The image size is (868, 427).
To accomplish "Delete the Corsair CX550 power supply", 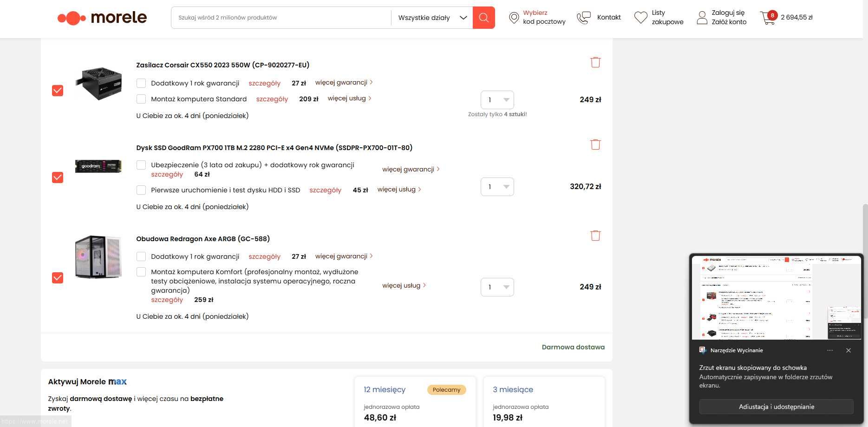I will coord(595,62).
